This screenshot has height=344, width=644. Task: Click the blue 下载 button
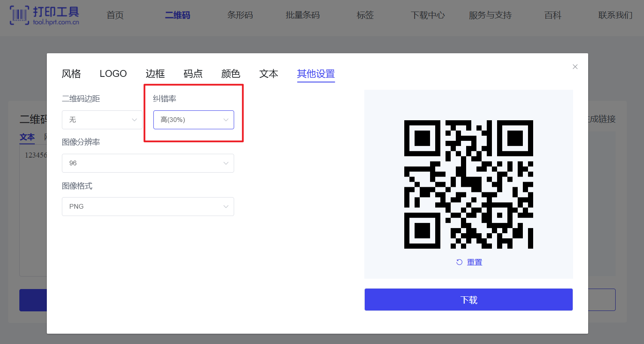tap(469, 300)
